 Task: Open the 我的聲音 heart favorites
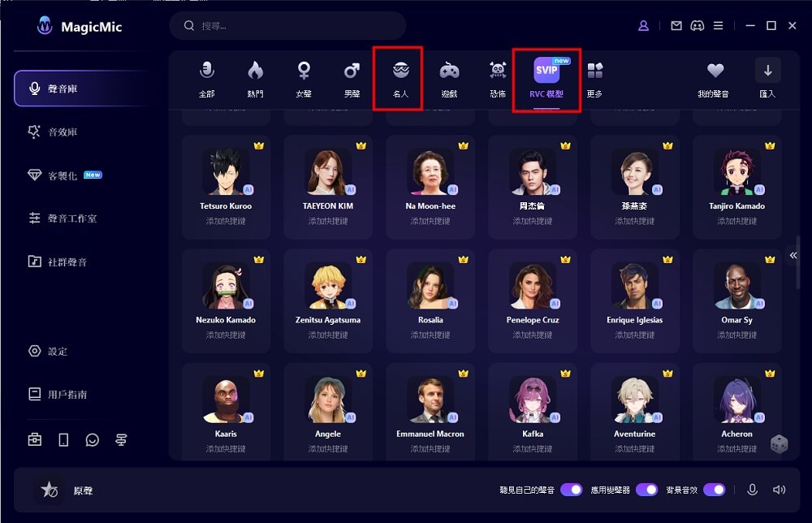[714, 80]
